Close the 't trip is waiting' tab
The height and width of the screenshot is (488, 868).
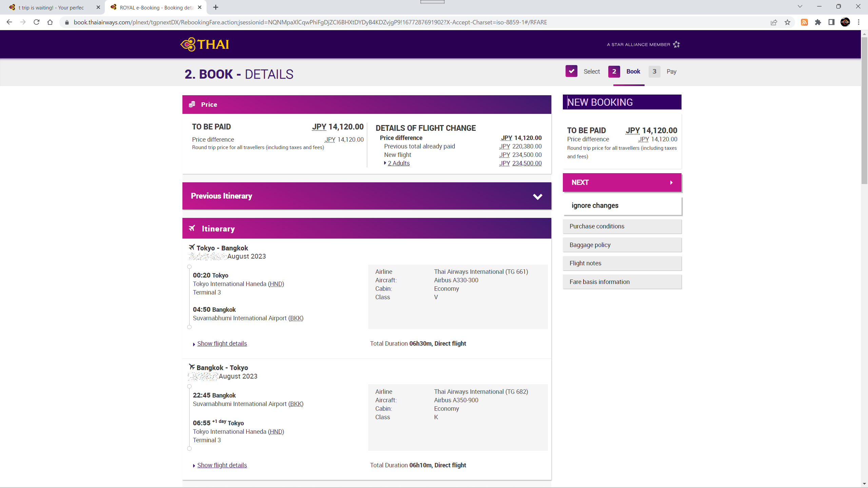pyautogui.click(x=98, y=7)
